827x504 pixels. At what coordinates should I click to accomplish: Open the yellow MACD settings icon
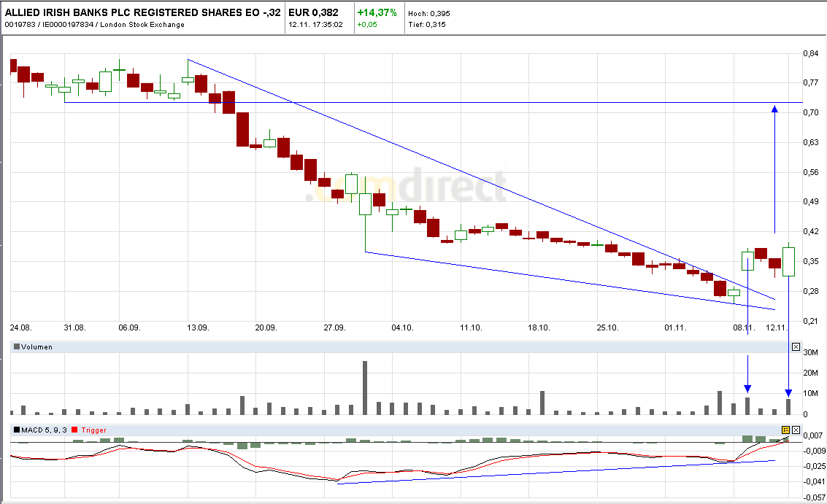click(786, 430)
